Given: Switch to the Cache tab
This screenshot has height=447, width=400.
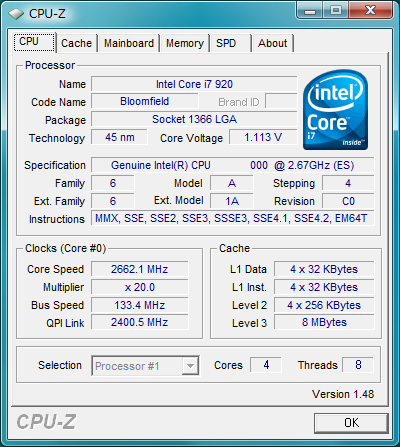Looking at the screenshot, I should pyautogui.click(x=76, y=43).
